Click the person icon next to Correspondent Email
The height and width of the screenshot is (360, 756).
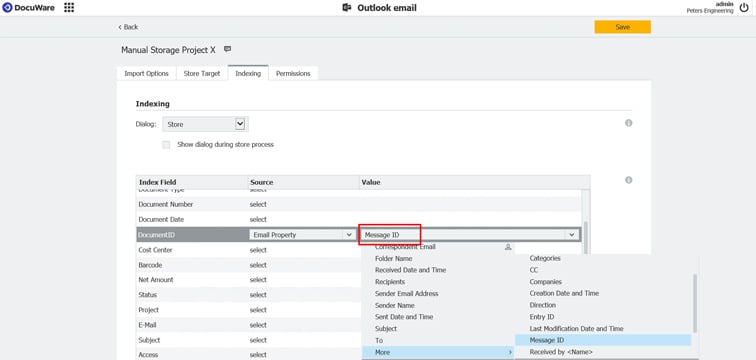pos(508,247)
